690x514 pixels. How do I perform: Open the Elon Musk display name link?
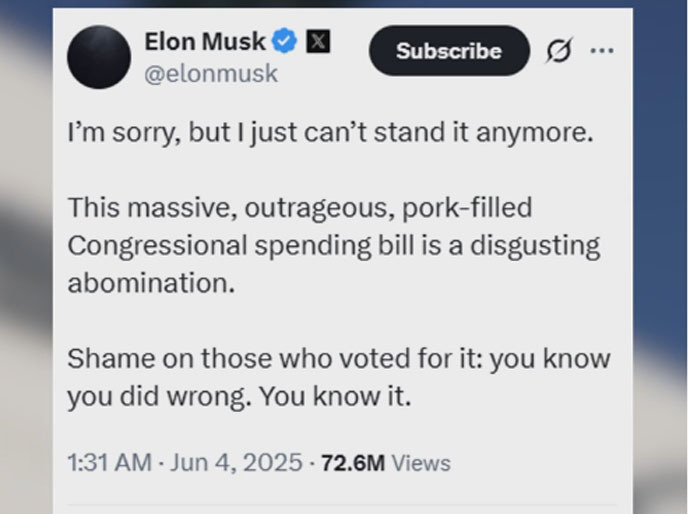coord(205,42)
